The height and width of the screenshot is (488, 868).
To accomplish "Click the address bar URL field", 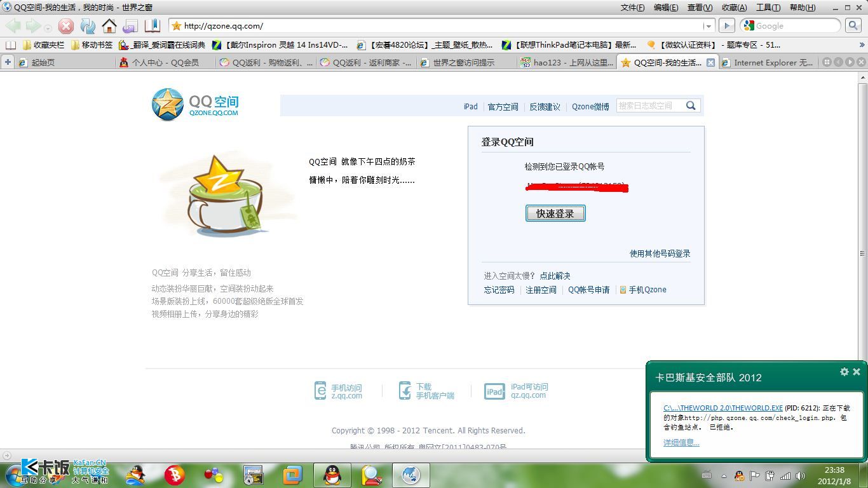I will click(442, 26).
